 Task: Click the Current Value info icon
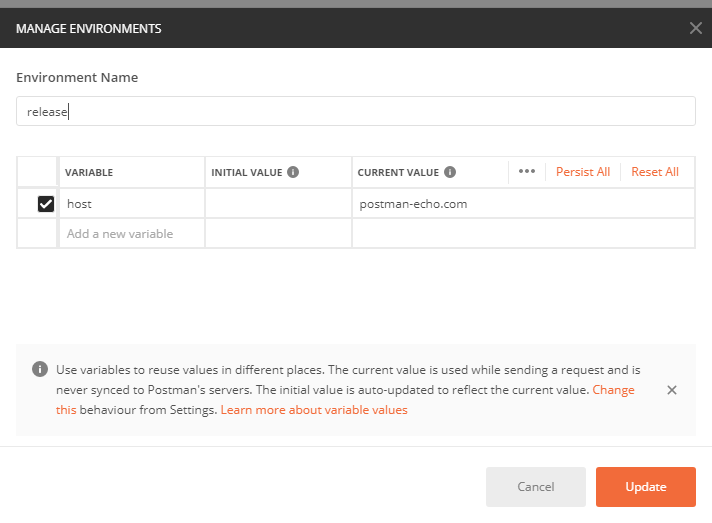[x=450, y=172]
